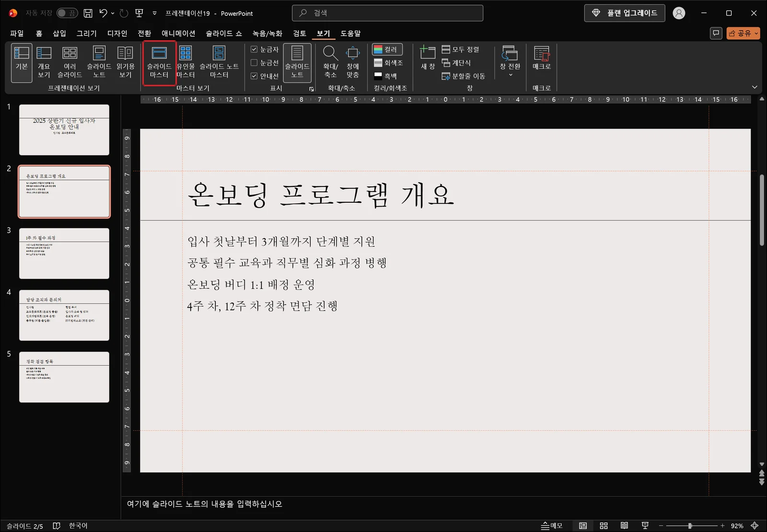767x532 pixels.
Task: Click the account profile icon
Action: point(679,13)
